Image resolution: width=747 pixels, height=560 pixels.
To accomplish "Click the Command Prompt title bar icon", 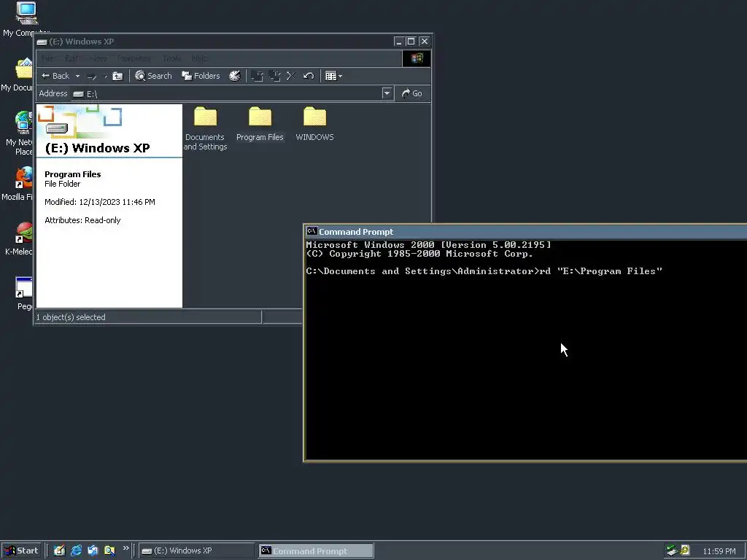I will [311, 231].
